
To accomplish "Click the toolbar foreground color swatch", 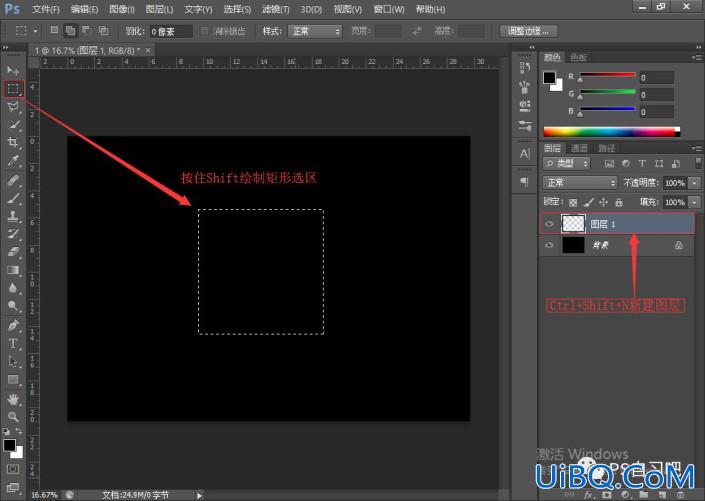I will click(x=9, y=445).
